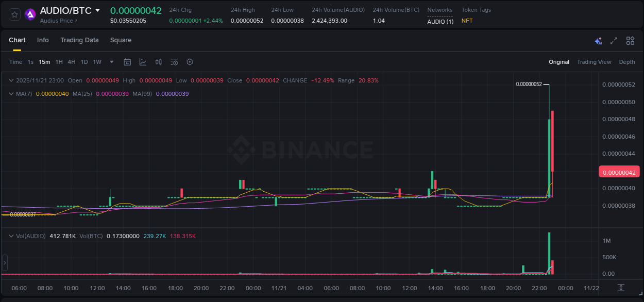This screenshot has height=302, width=644.
Task: Switch to the Trading Data tab
Action: [79, 40]
